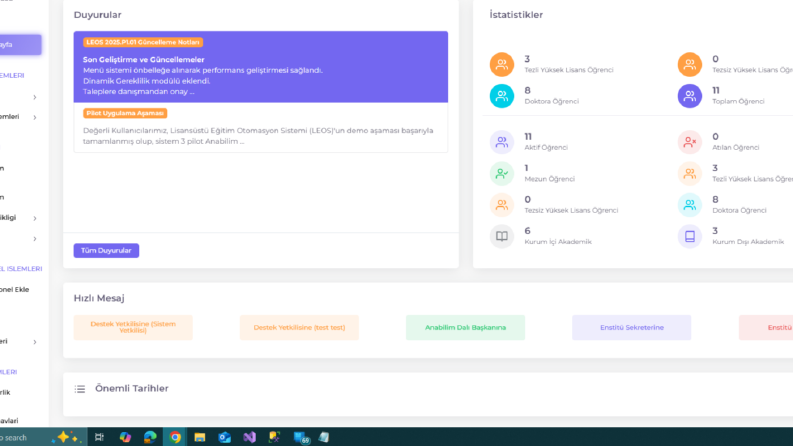
Task: Expand sidebar chevron just below 'ikligi' row
Action: click(x=35, y=239)
